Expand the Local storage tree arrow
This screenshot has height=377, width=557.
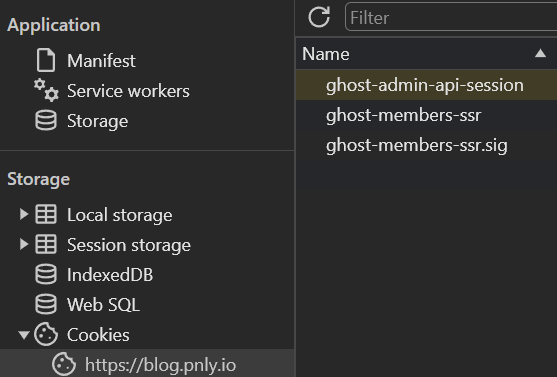24,214
